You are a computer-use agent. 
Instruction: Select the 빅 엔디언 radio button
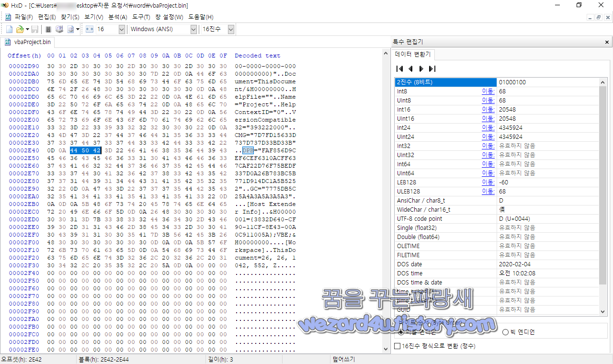[x=506, y=332]
